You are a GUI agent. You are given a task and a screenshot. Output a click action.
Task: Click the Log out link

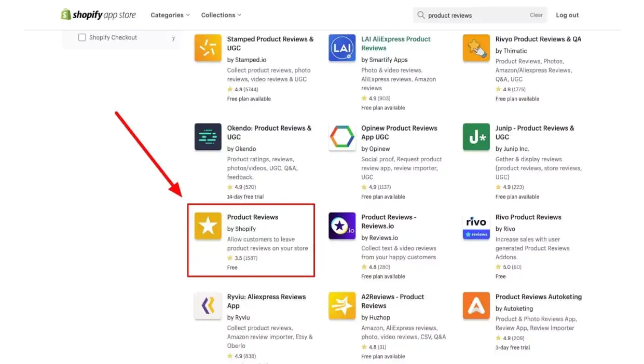tap(567, 15)
